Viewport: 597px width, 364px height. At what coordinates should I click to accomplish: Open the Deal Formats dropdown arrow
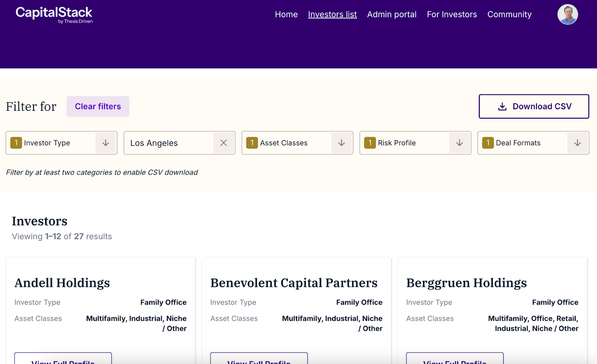pos(577,143)
